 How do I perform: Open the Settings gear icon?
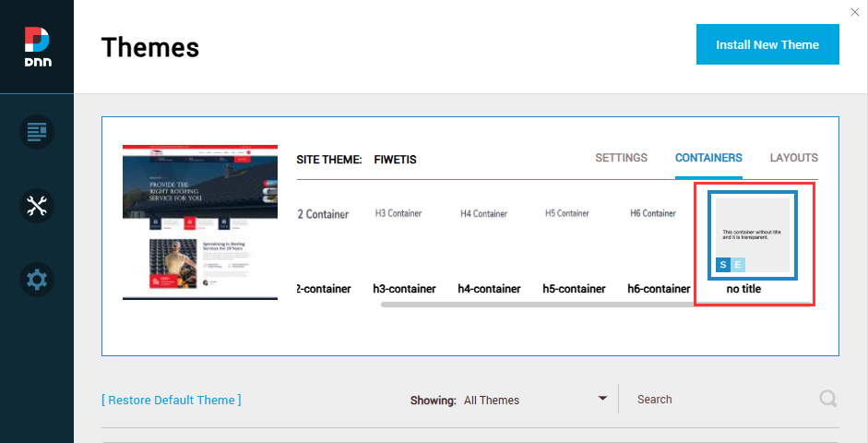(x=37, y=280)
